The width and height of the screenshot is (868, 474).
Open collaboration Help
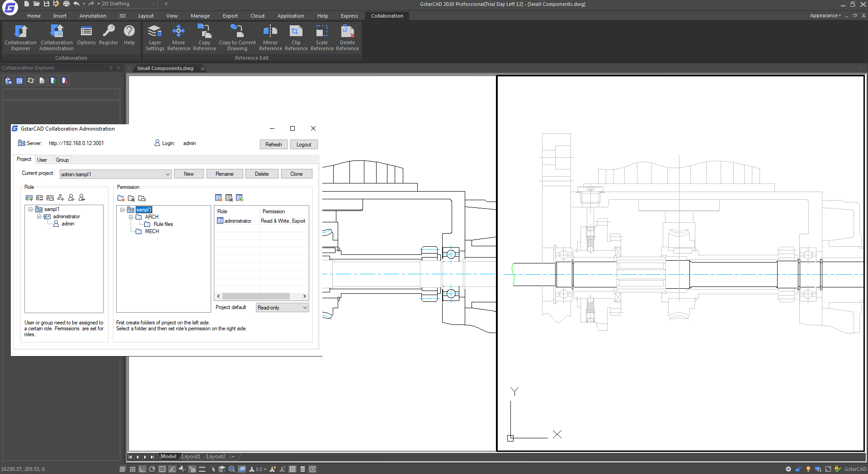(x=129, y=35)
